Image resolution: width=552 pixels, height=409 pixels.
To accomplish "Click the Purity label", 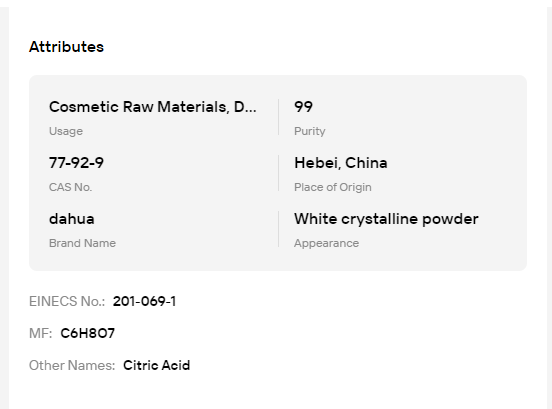I will click(309, 131).
